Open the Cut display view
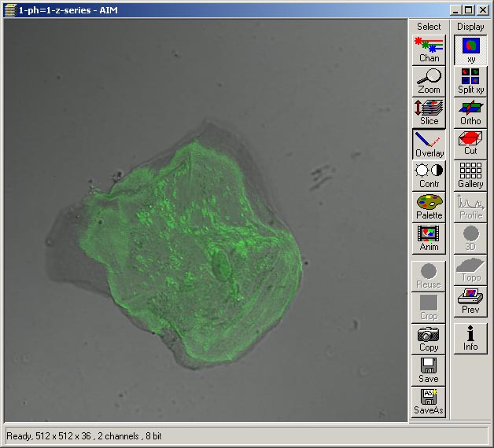The width and height of the screenshot is (494, 448). [470, 144]
